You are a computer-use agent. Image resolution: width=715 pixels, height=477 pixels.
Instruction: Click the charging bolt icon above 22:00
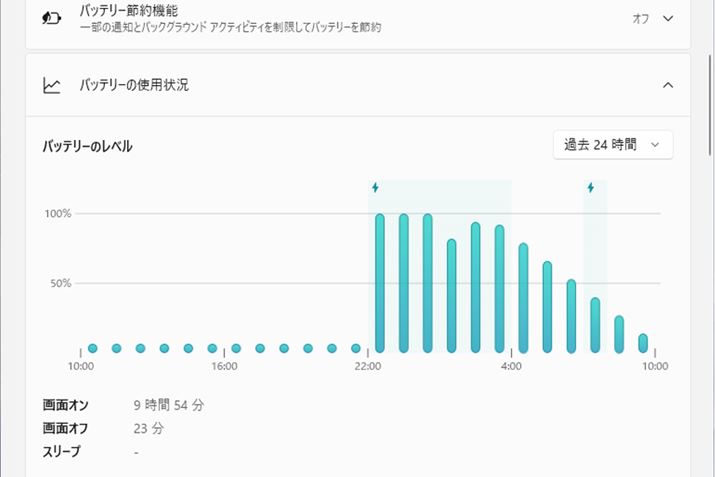[x=375, y=187]
